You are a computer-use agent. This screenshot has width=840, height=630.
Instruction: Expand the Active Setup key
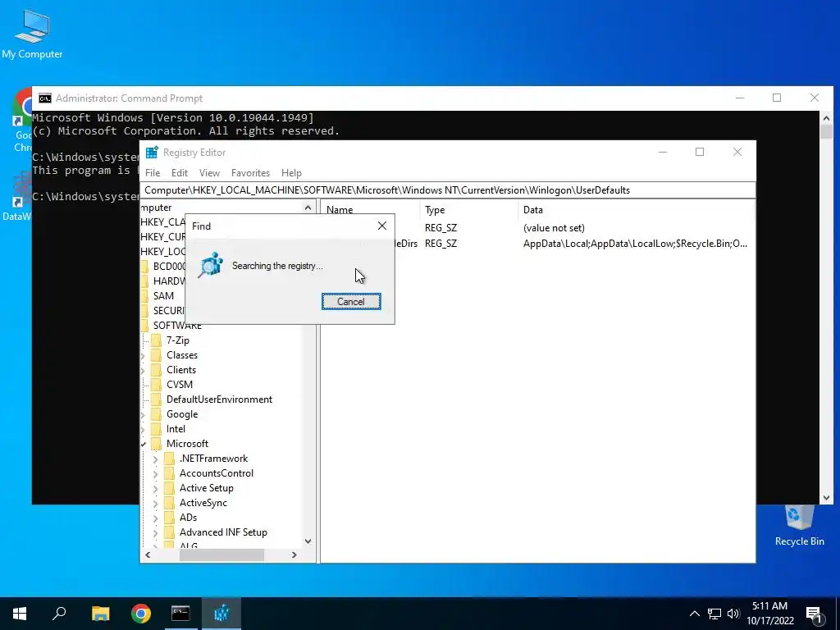pos(155,489)
